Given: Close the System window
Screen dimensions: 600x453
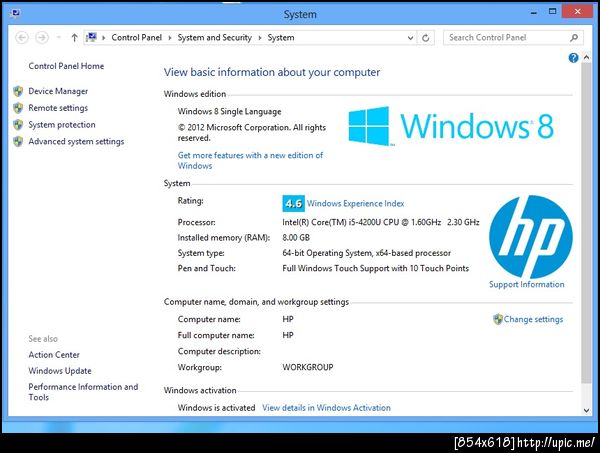Looking at the screenshot, I should coord(577,11).
